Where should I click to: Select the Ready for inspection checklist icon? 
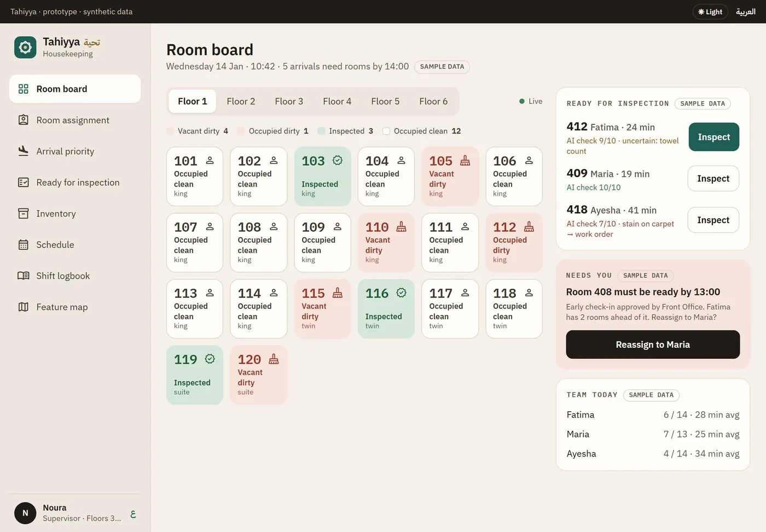(24, 182)
